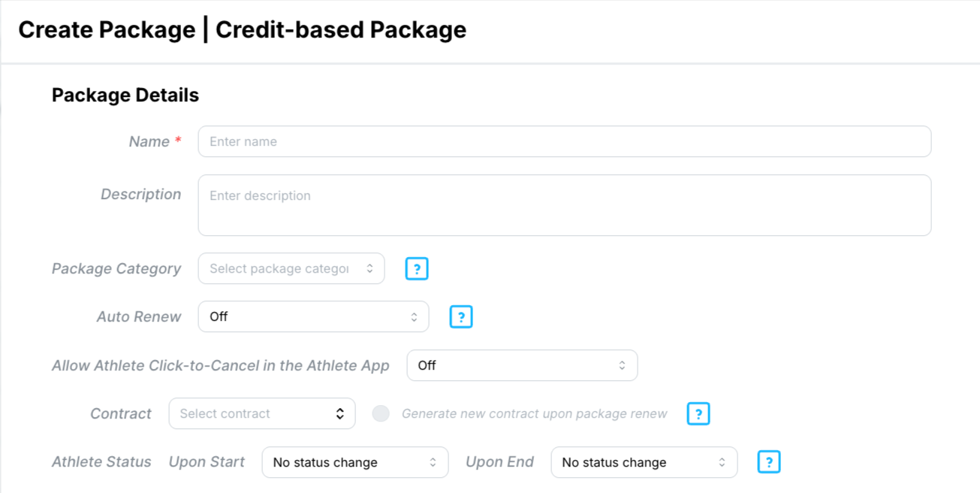
Task: Click into the Enter description text area
Action: pos(565,205)
